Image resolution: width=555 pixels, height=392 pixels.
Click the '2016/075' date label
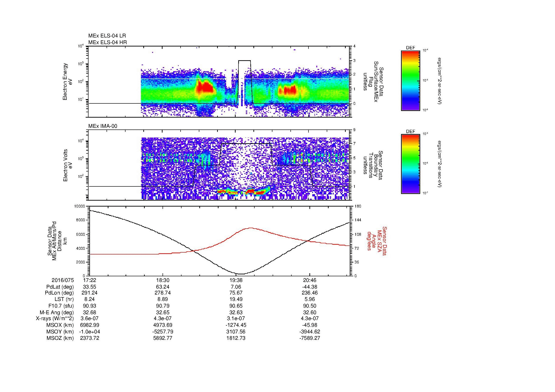point(63,280)
